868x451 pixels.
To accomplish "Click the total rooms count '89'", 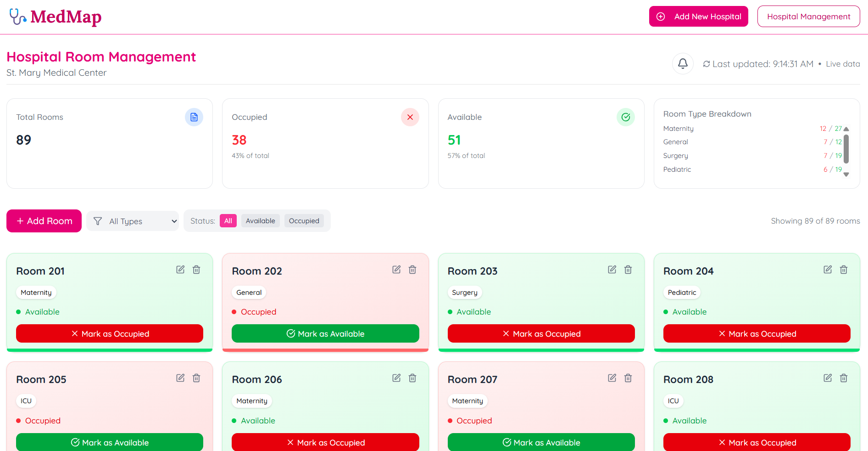I will (x=24, y=140).
